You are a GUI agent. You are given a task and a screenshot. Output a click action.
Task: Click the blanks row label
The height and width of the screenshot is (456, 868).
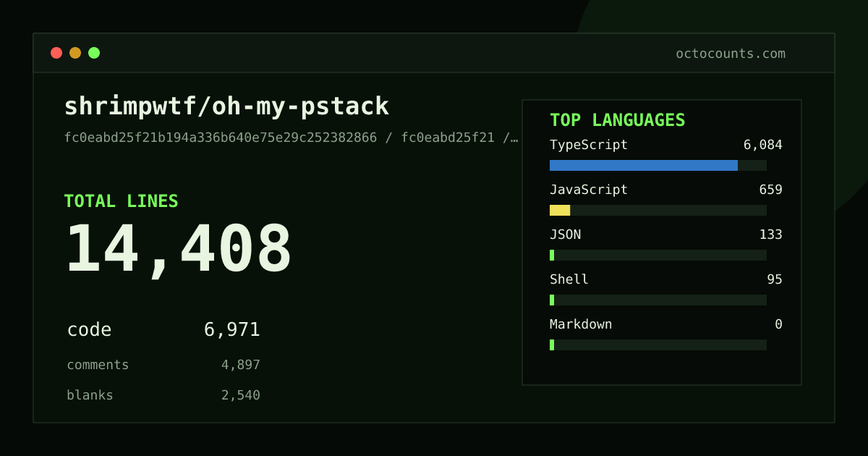tap(90, 395)
